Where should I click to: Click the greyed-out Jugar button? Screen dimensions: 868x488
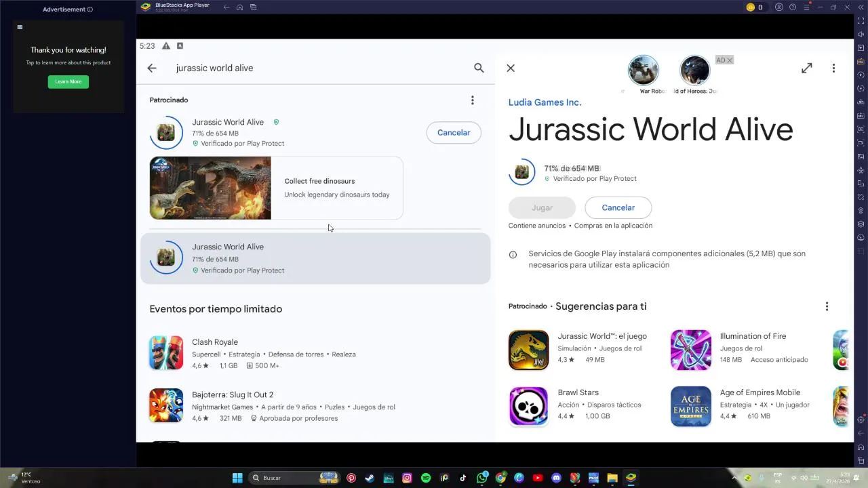coord(542,207)
